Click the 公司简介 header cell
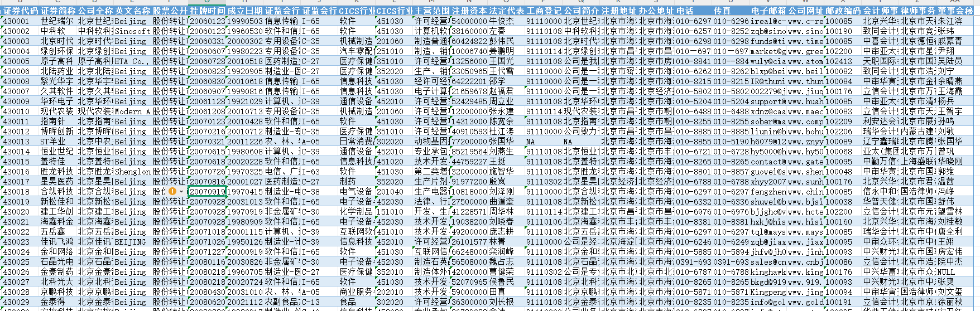The height and width of the screenshot is (311, 980). tap(582, 11)
